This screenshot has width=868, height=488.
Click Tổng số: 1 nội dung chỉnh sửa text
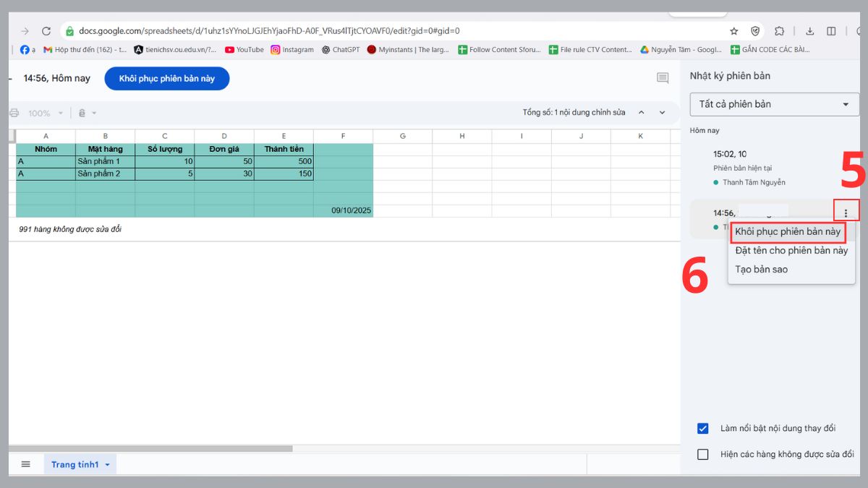point(574,113)
